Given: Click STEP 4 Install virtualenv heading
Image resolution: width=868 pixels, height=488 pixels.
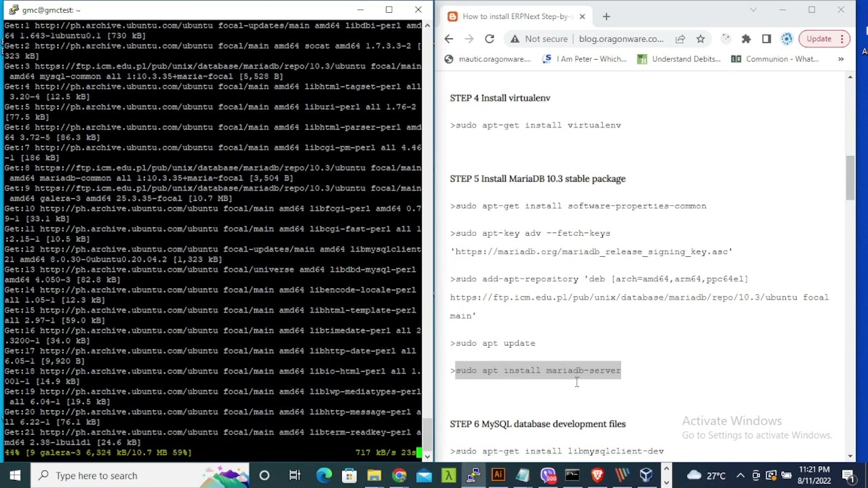Looking at the screenshot, I should 500,98.
